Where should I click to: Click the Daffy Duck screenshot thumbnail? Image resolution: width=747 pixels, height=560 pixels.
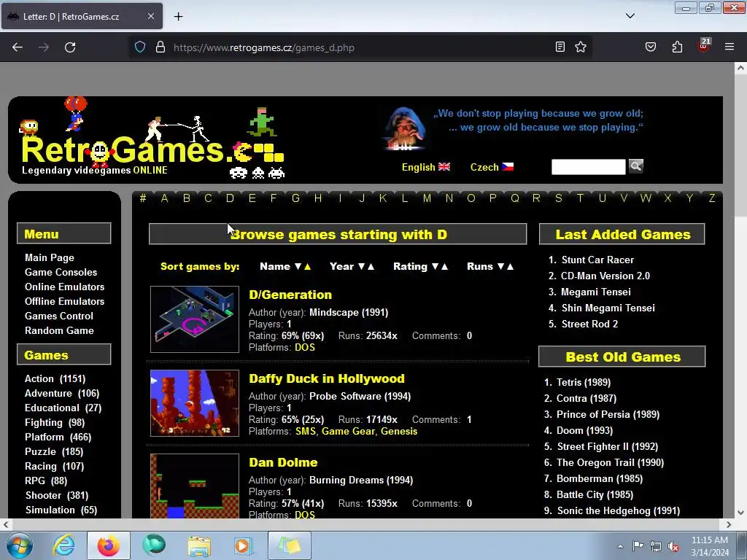(195, 403)
